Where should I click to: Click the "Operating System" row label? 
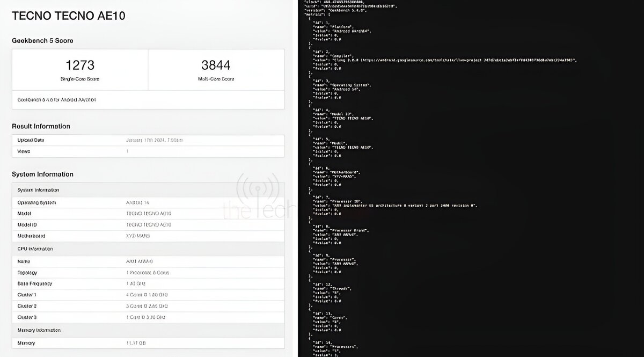click(x=36, y=202)
